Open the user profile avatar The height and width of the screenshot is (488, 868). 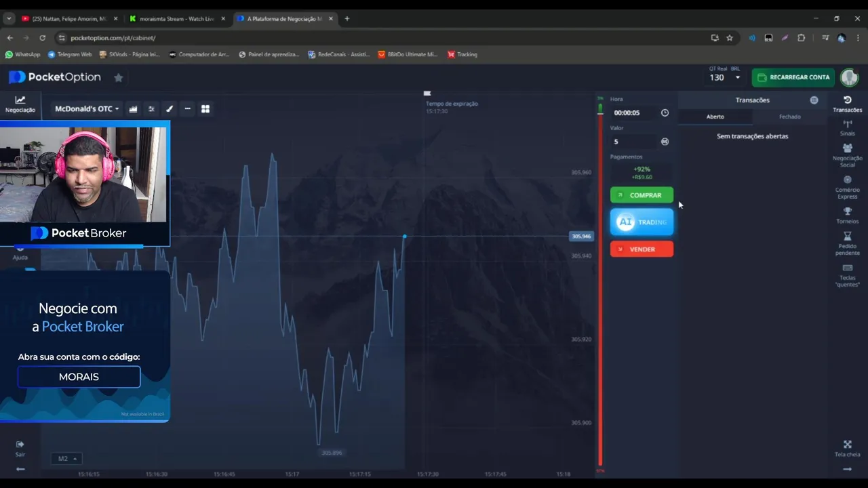(x=849, y=77)
